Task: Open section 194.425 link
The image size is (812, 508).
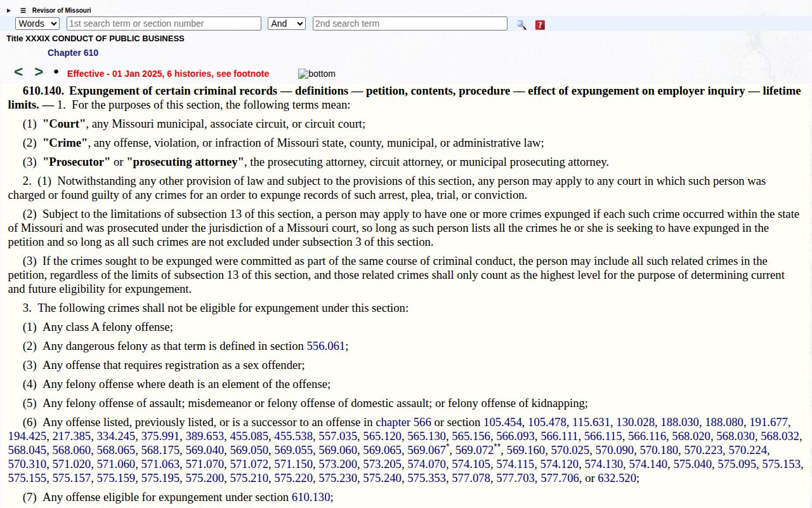Action: pos(27,436)
